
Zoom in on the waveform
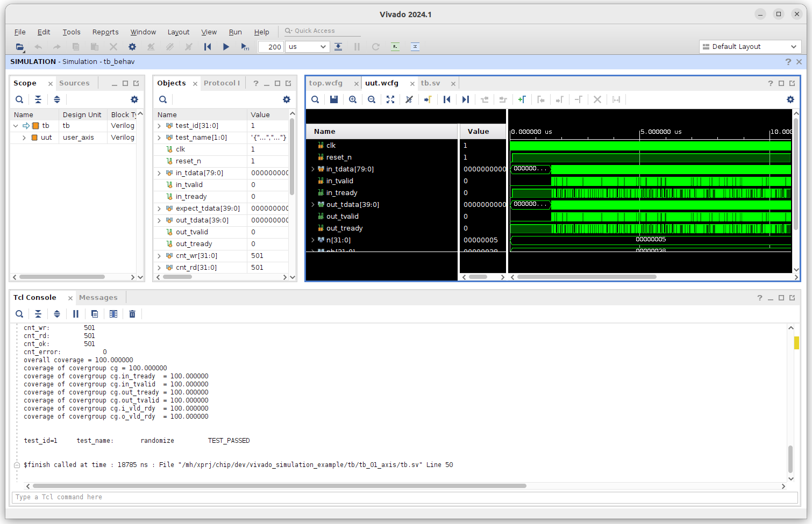pyautogui.click(x=353, y=99)
